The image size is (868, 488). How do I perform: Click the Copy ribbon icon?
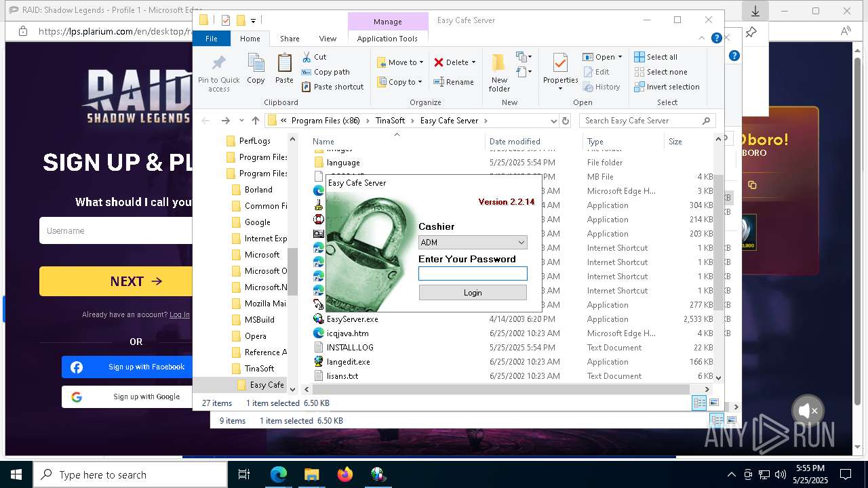point(256,68)
